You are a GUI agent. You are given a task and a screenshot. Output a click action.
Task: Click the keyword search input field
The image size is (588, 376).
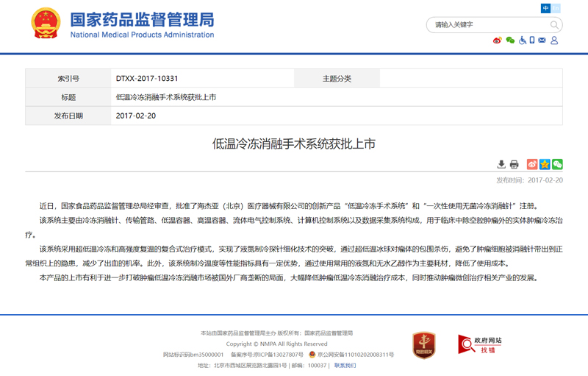pyautogui.click(x=485, y=25)
